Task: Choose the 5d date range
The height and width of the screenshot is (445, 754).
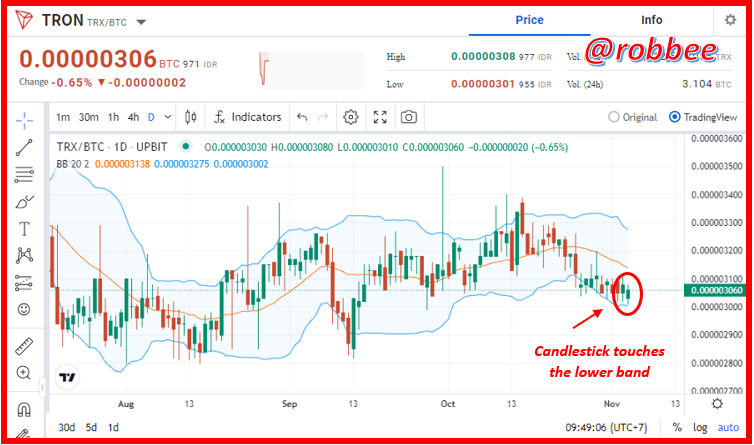Action: tap(91, 427)
